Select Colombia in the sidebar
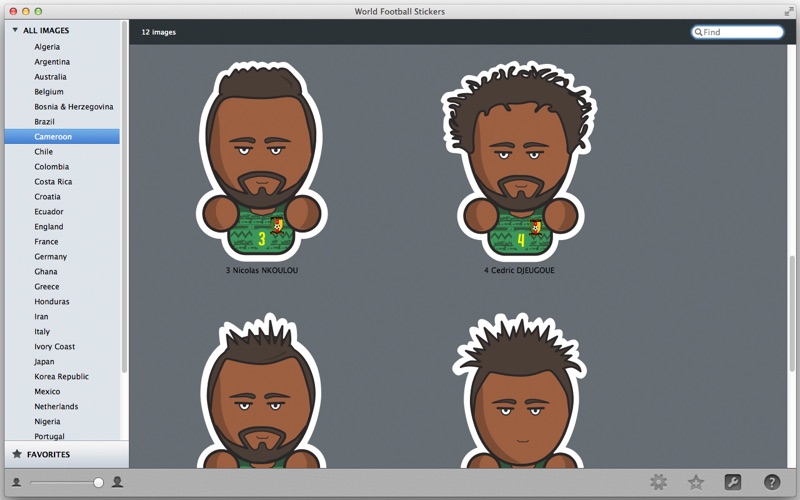The width and height of the screenshot is (800, 500). pos(52,167)
